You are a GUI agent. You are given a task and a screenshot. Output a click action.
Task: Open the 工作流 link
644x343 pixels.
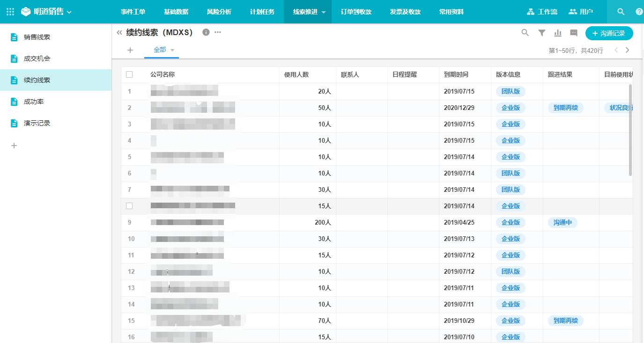[542, 12]
